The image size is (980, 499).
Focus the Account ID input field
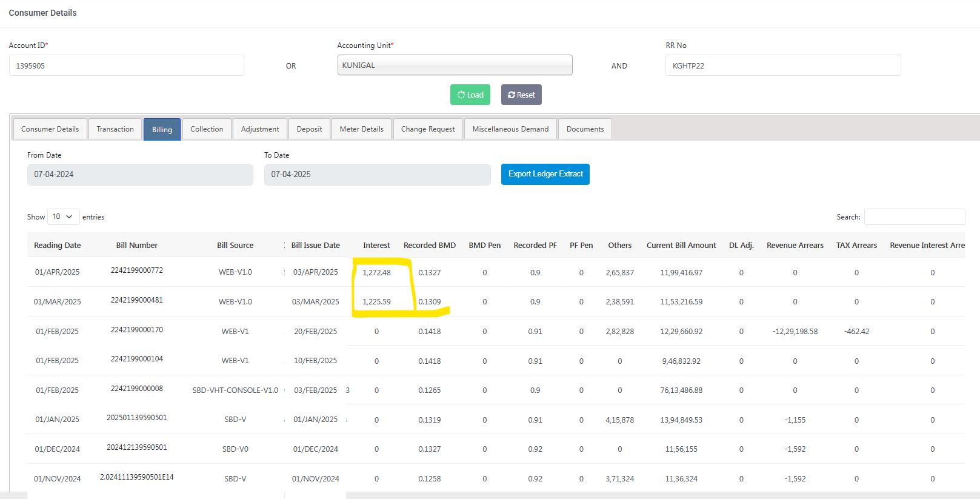[127, 65]
